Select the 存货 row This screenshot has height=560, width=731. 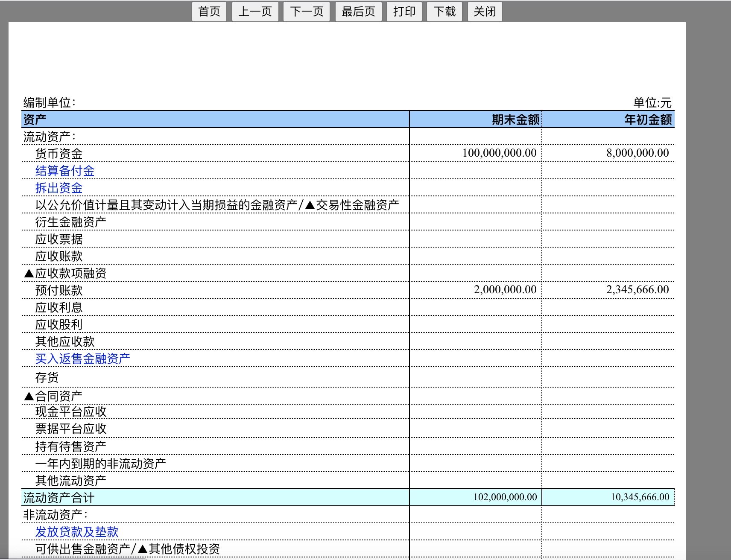pos(348,377)
